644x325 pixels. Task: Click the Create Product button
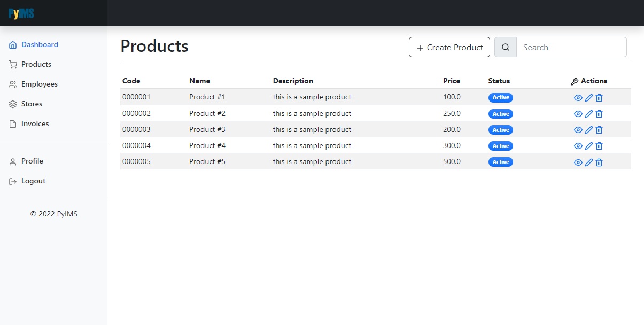[449, 47]
